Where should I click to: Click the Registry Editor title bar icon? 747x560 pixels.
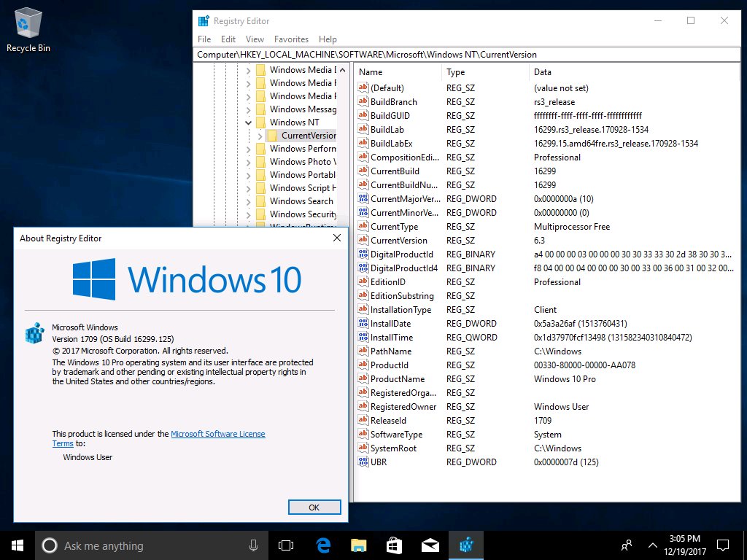click(x=204, y=21)
